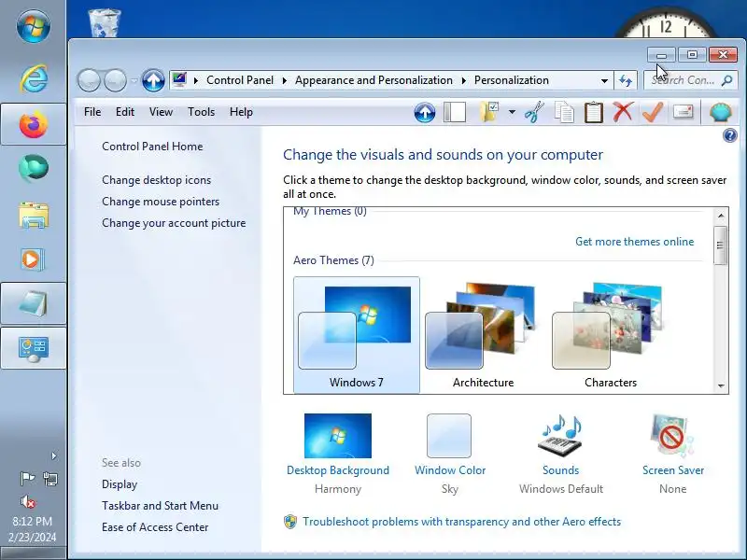This screenshot has width=747, height=560.
Task: Open the Tools menu
Action: pyautogui.click(x=201, y=112)
